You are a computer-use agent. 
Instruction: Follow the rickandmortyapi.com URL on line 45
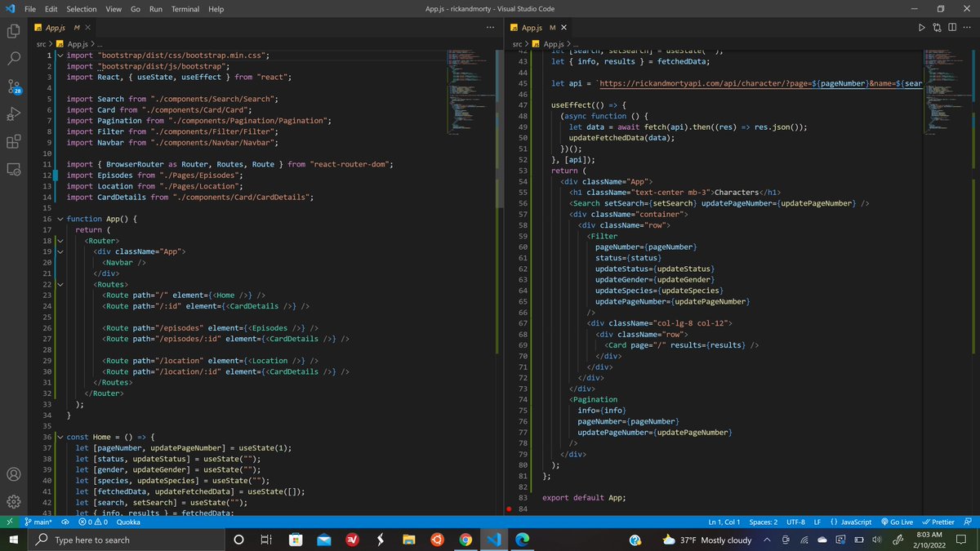point(761,83)
